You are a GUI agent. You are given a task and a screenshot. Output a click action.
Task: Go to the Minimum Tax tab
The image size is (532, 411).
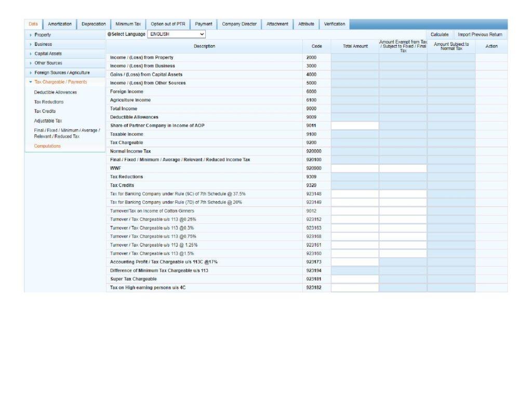click(x=128, y=24)
